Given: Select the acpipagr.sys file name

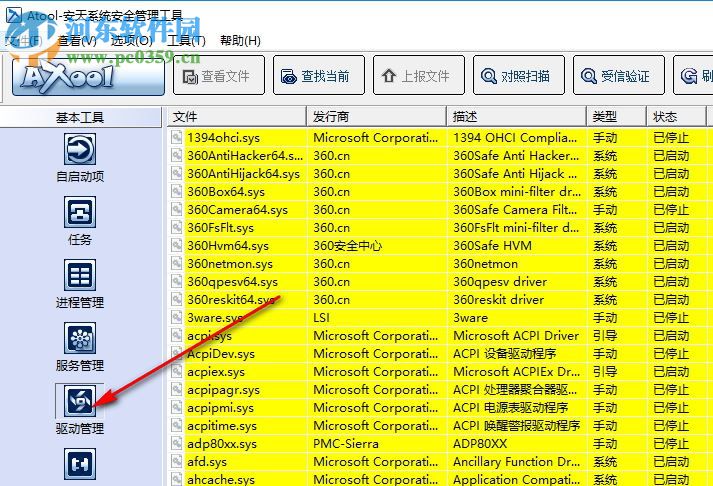Looking at the screenshot, I should [x=223, y=390].
